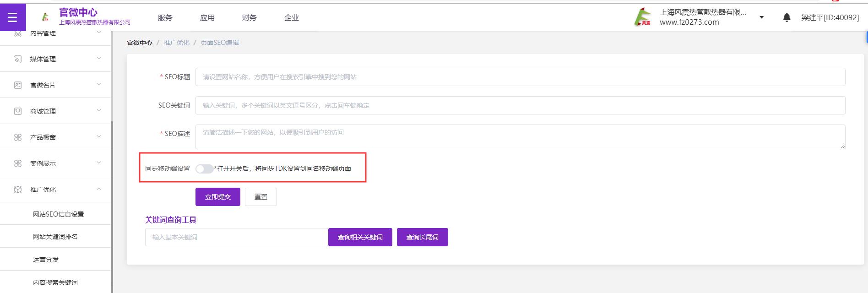Image resolution: width=868 pixels, height=293 pixels.
Task: Collapse the 推广优化 chevron
Action: point(99,189)
